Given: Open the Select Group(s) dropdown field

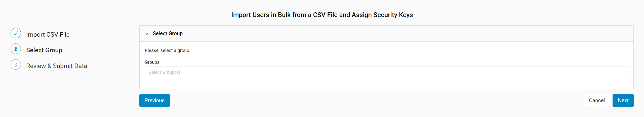Looking at the screenshot, I should pyautogui.click(x=386, y=72).
